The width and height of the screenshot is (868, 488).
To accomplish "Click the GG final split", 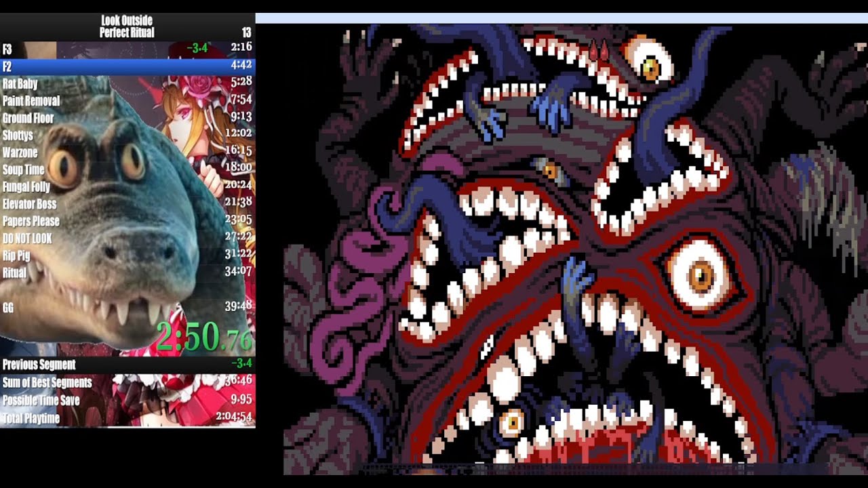I will pos(127,307).
